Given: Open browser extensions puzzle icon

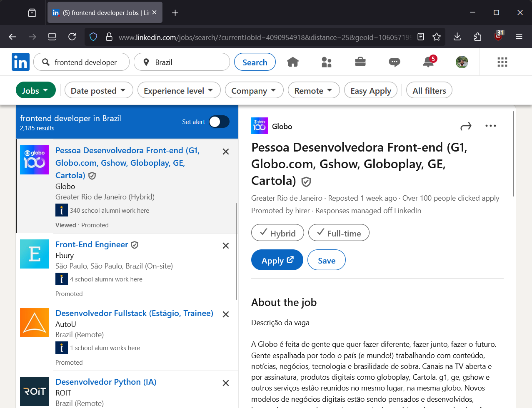Looking at the screenshot, I should click(477, 37).
